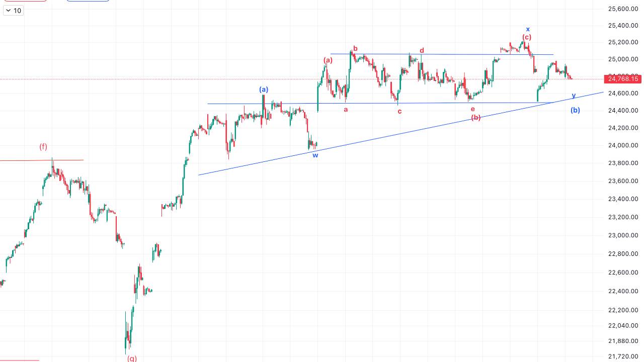
Task: Click the red (g) label at the chart bottom
Action: pos(132,358)
